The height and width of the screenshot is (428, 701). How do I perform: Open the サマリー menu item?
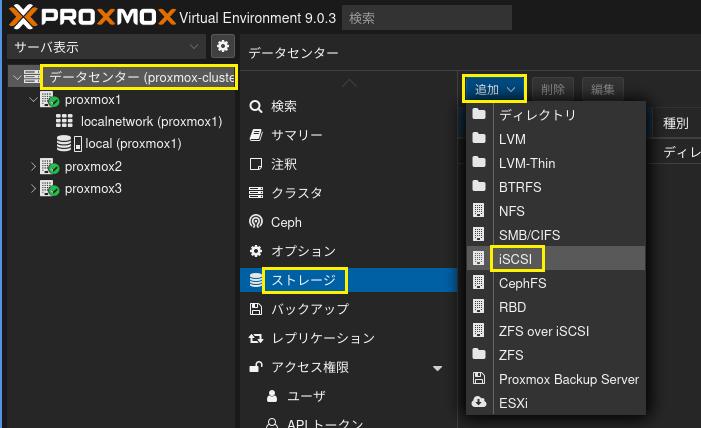[x=349, y=135]
